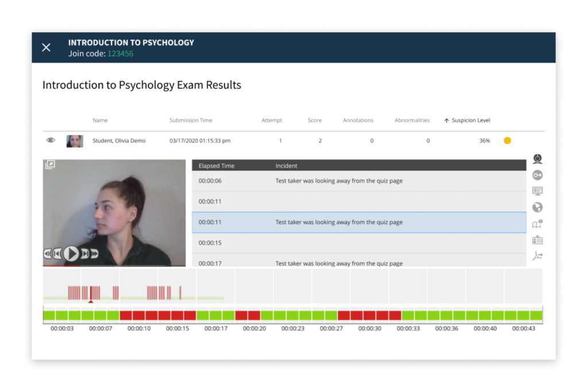Click the join code 123456

(x=121, y=53)
